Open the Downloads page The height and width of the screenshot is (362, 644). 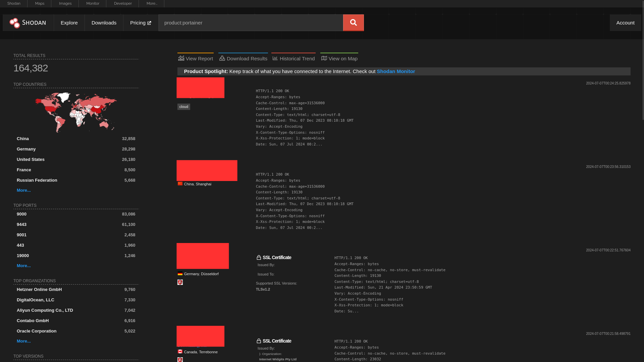[x=104, y=22]
